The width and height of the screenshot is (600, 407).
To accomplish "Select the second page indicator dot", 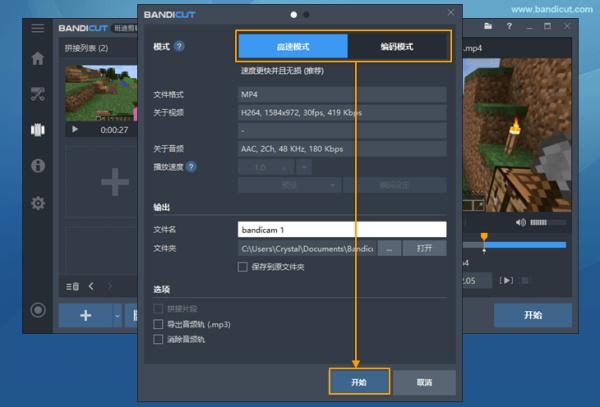I will coord(306,15).
